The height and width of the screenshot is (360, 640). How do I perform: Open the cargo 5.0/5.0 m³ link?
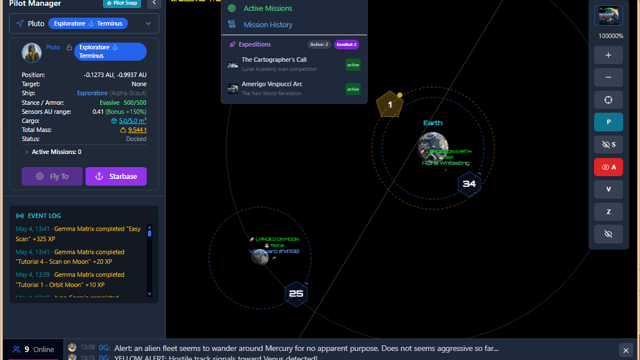132,121
